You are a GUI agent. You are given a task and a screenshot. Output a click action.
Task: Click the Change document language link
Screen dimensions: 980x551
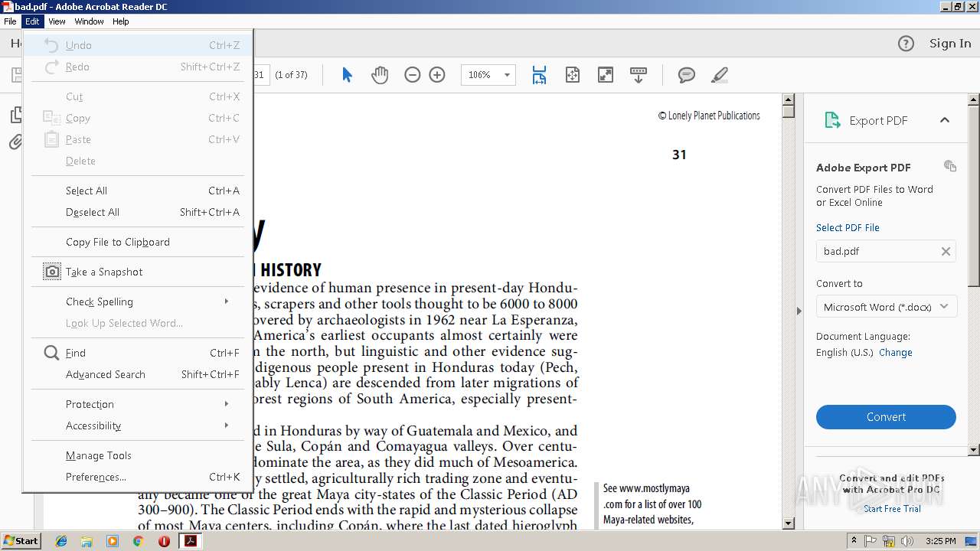tap(895, 353)
